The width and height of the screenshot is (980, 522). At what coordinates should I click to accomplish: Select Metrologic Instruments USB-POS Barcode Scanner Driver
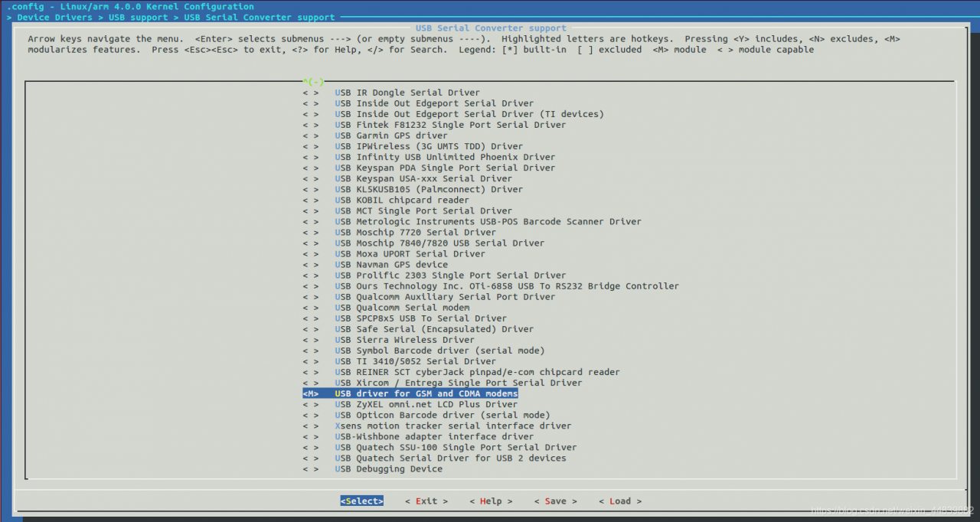click(x=488, y=222)
